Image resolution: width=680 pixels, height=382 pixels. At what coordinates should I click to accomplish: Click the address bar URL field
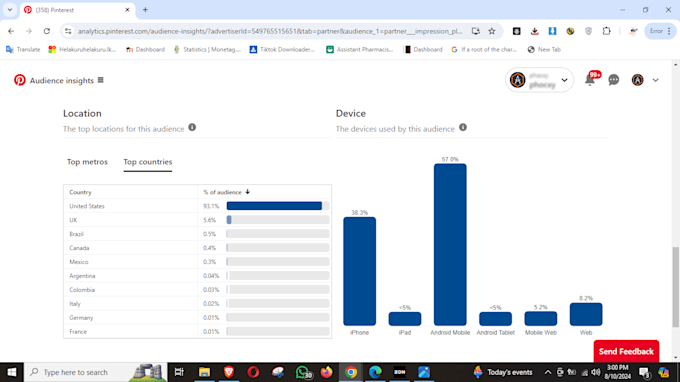pos(270,31)
